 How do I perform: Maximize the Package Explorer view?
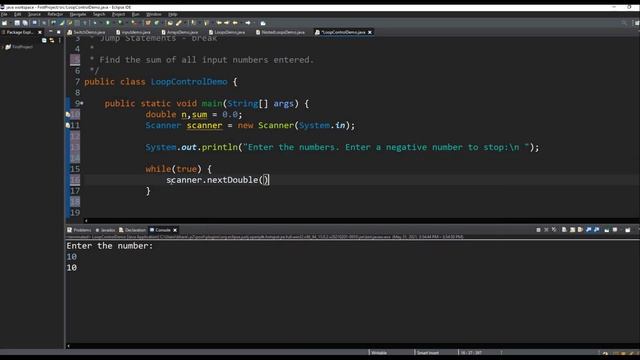pyautogui.click(x=58, y=32)
